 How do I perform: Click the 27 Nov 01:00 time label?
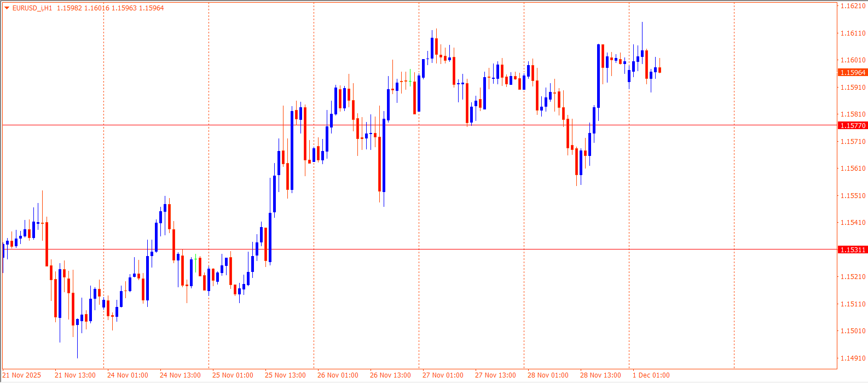(443, 375)
